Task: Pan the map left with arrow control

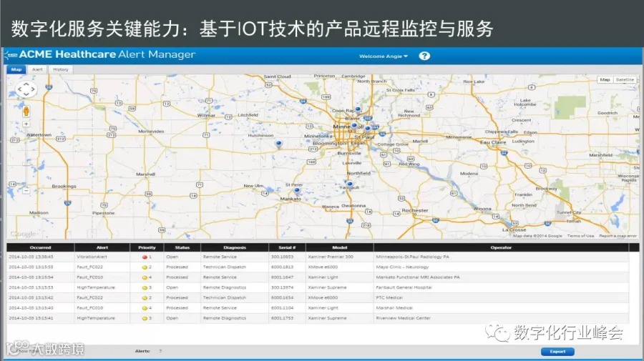Action: click(x=19, y=89)
